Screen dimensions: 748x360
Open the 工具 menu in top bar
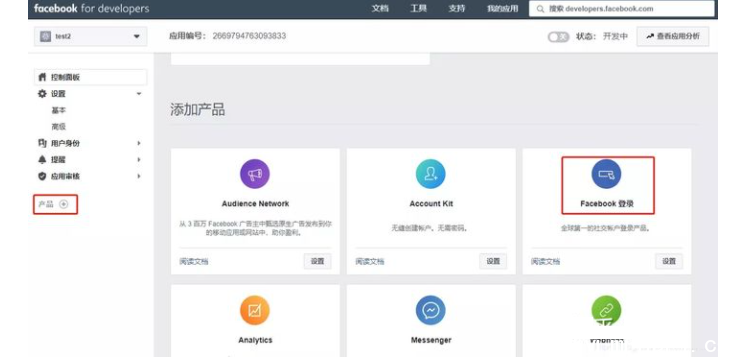[418, 9]
